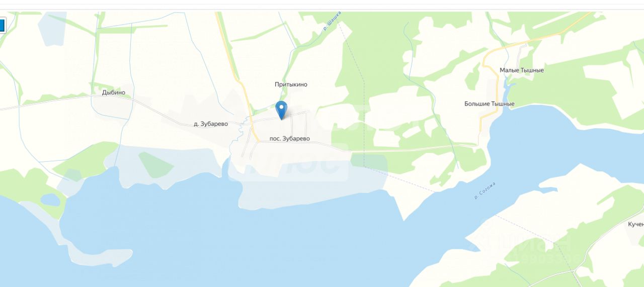The height and width of the screenshot is (287, 644).
Task: Click the partially visible Кучен label
Action: [636, 224]
